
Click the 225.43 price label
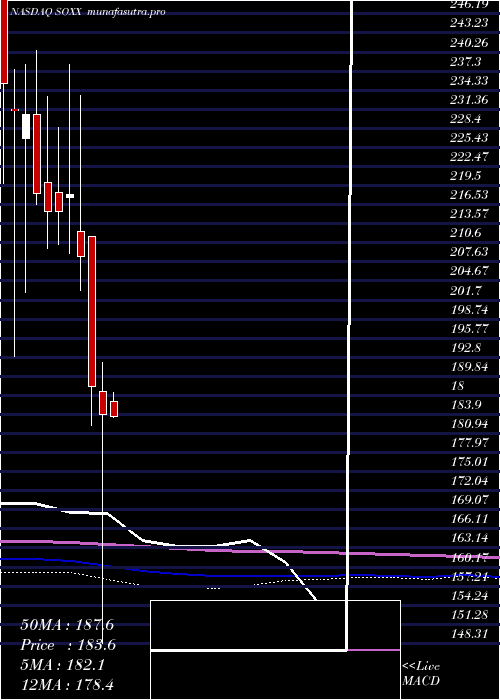469,138
